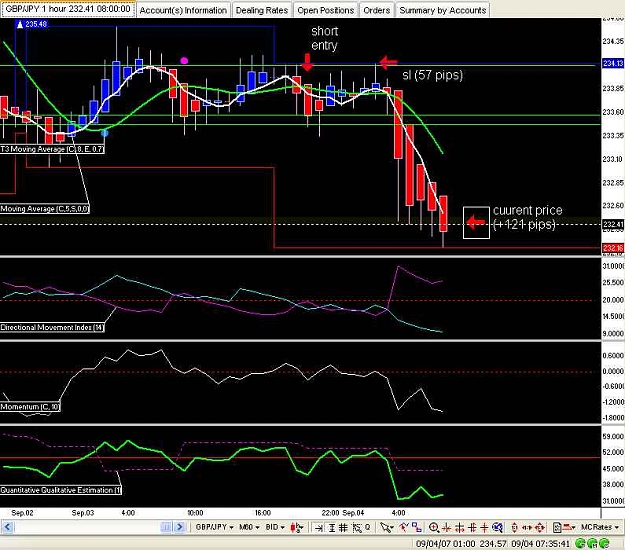Select the T3 Moving Average indicator label
The image size is (625, 550).
tap(52, 149)
